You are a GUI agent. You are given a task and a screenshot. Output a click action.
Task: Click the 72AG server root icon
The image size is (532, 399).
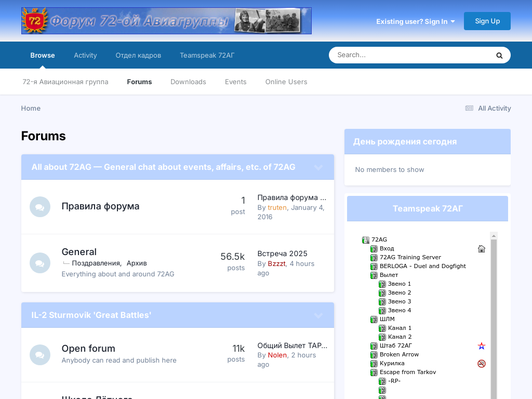tap(366, 240)
